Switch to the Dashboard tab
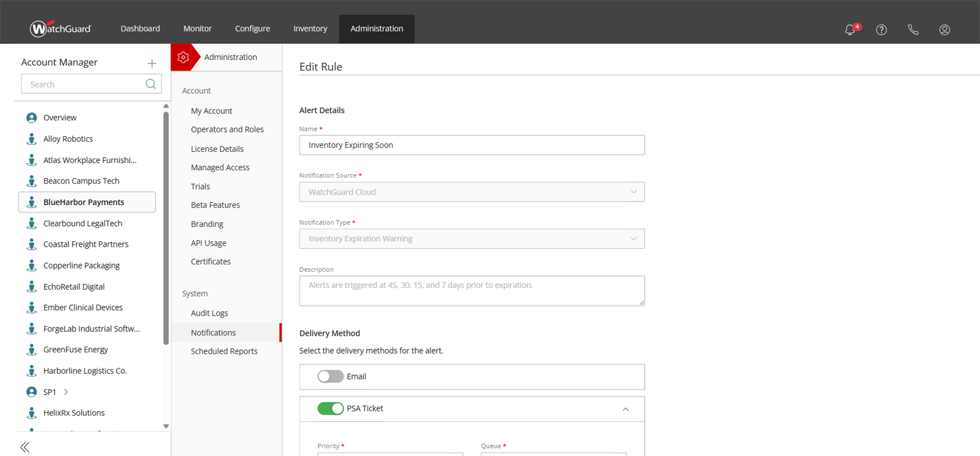 tap(140, 29)
